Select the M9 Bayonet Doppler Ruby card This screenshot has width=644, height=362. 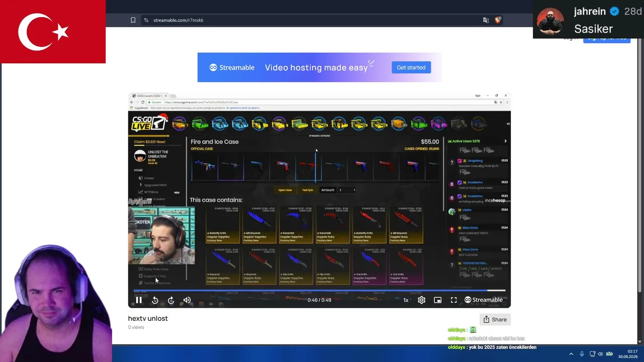pos(406,224)
